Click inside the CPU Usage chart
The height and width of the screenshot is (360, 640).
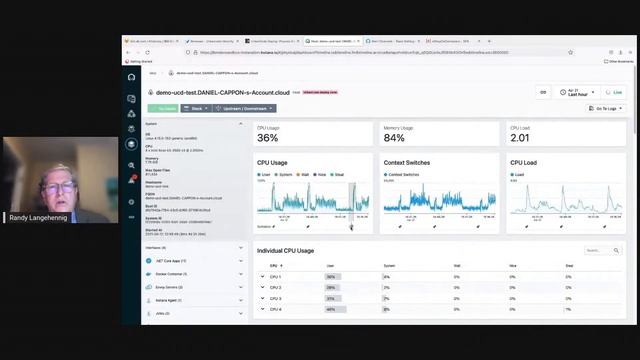click(x=313, y=197)
